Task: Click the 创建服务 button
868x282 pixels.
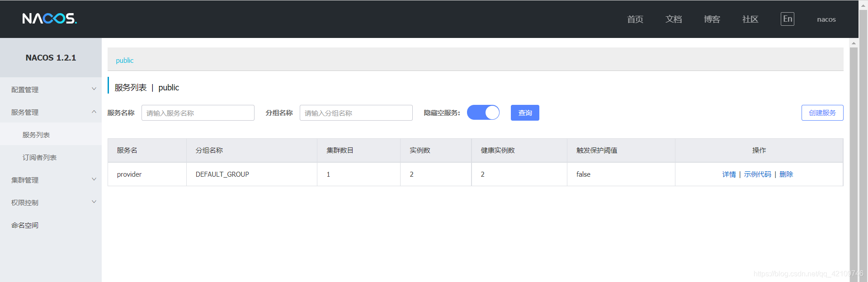Action: 822,113
